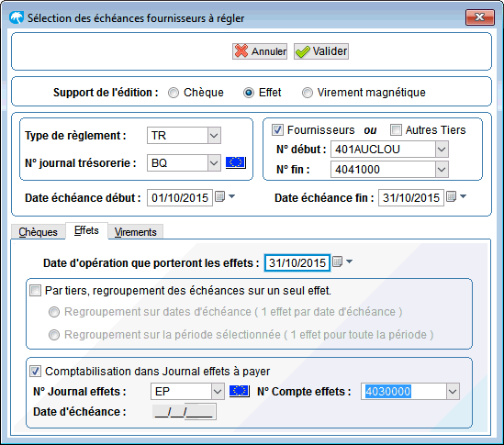504x445 pixels.
Task: Enable regroupement des échéances par tiers
Action: tap(35, 291)
